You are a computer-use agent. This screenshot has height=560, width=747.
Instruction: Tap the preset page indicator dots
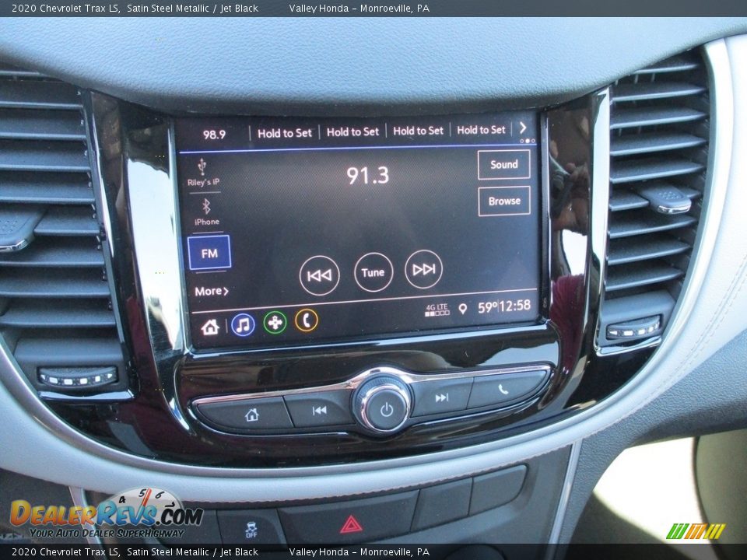coord(528,141)
